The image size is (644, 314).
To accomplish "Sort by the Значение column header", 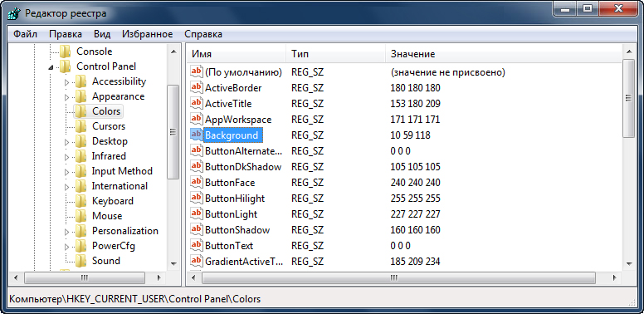I will pos(504,54).
